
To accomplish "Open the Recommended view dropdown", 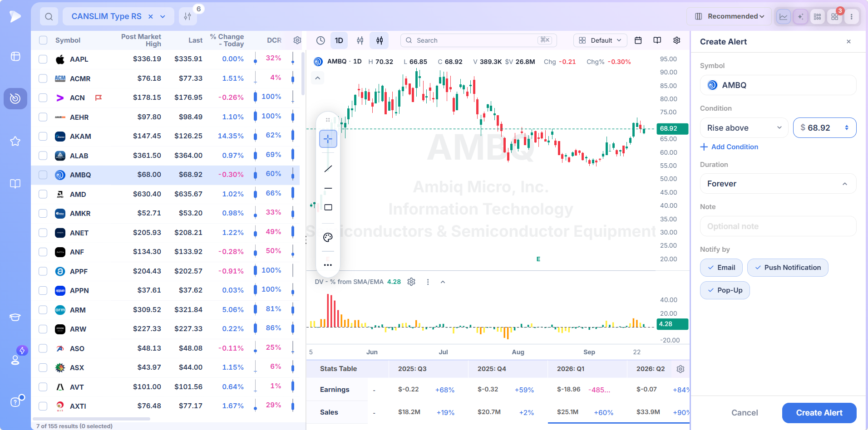I will click(x=729, y=16).
